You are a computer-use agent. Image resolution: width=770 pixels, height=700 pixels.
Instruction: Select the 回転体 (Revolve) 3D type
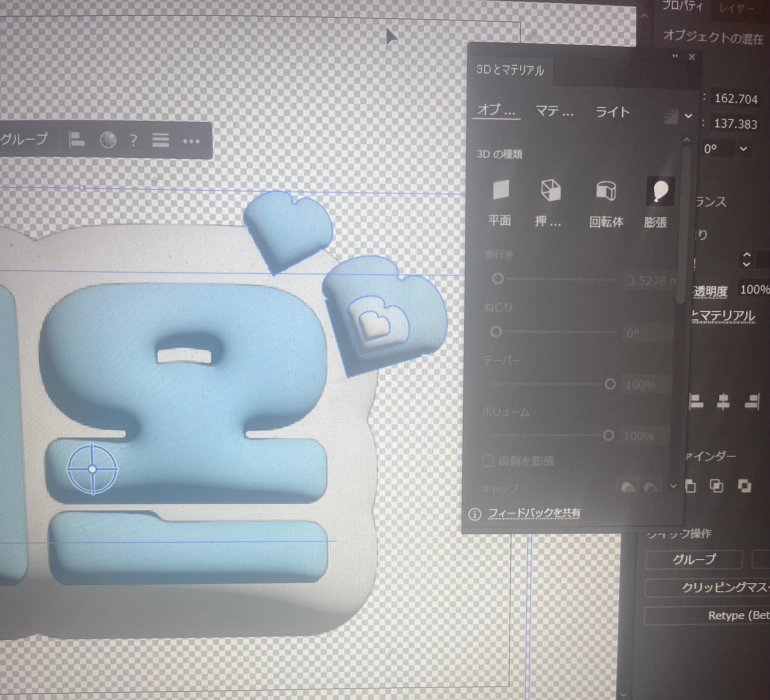pyautogui.click(x=606, y=191)
